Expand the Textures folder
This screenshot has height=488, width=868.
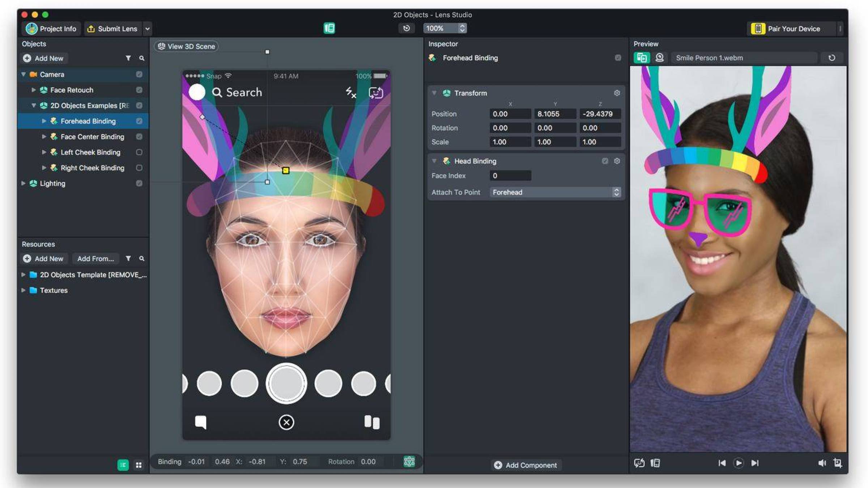24,290
